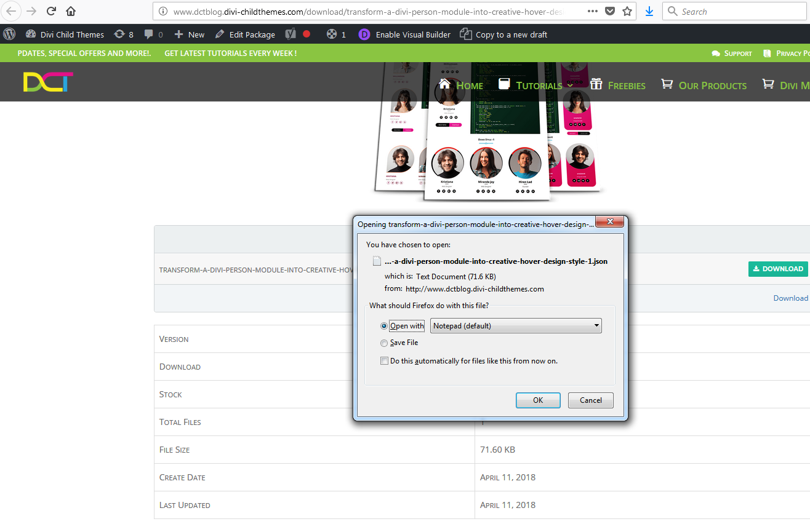Enable Visual Builder from admin bar
This screenshot has width=810, height=532.
(404, 34)
